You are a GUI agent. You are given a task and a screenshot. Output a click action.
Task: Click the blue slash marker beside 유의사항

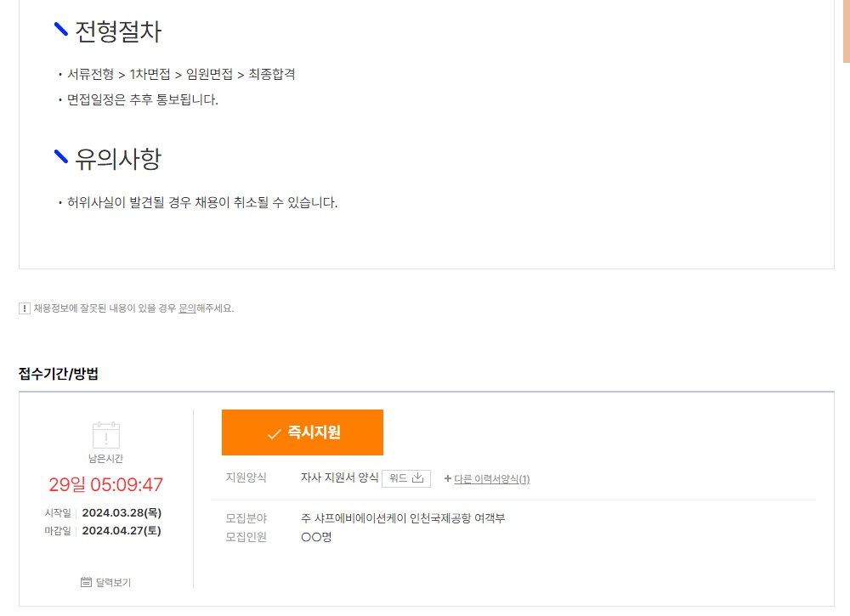click(x=61, y=156)
